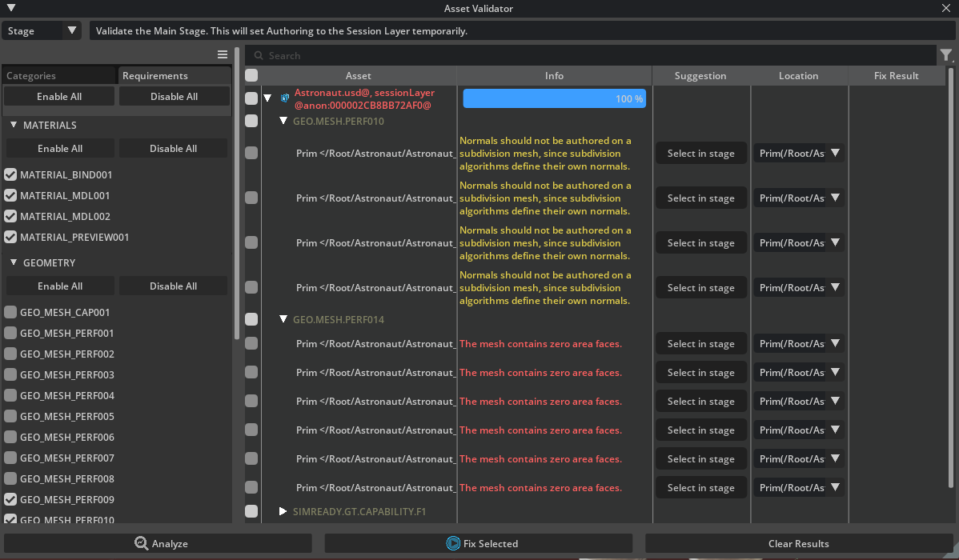Click the search magnifier icon
This screenshot has width=959, height=560.
(259, 56)
